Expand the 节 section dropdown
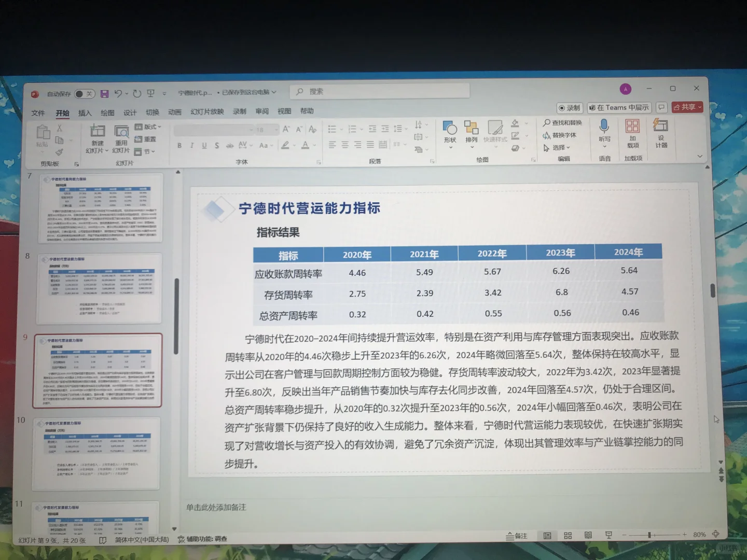The height and width of the screenshot is (560, 747). point(145,151)
